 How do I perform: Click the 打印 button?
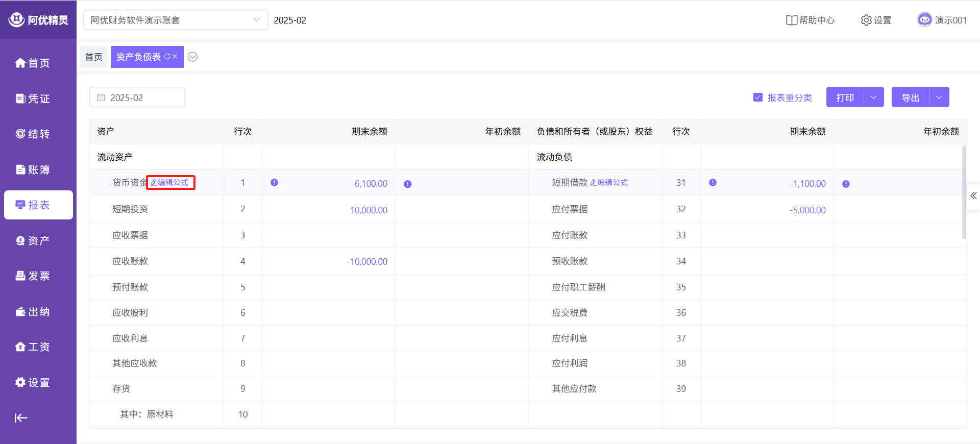(x=845, y=97)
